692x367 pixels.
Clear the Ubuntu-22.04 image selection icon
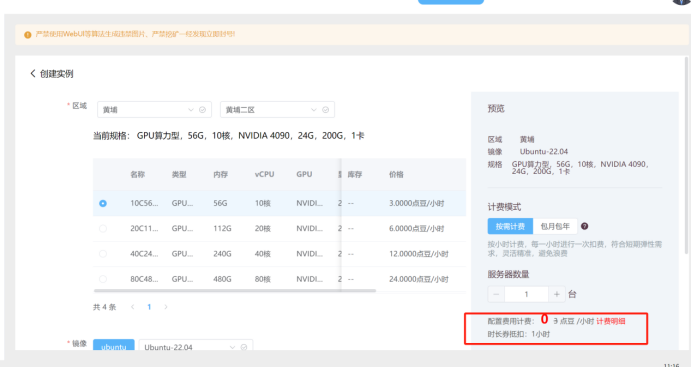point(244,347)
